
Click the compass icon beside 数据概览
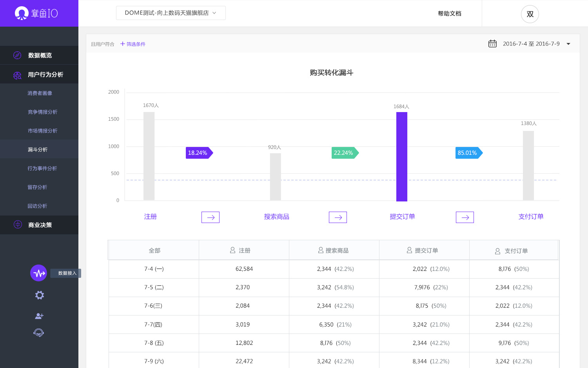tap(17, 55)
